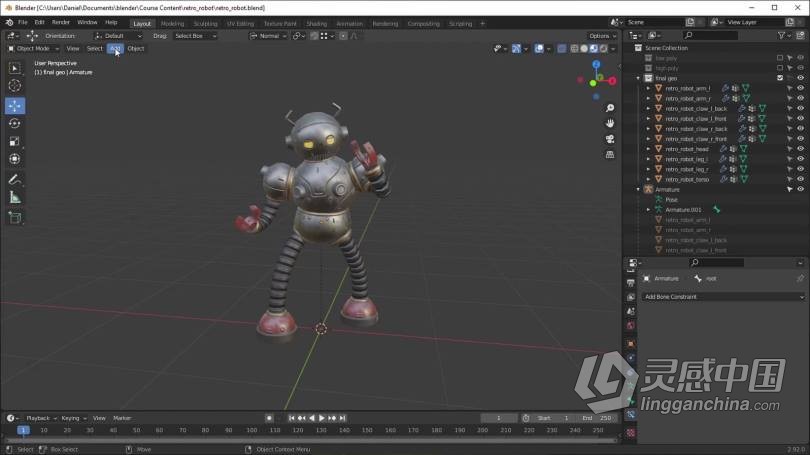Image resolution: width=810 pixels, height=455 pixels.
Task: Collapse the final geo collection
Action: [638, 79]
